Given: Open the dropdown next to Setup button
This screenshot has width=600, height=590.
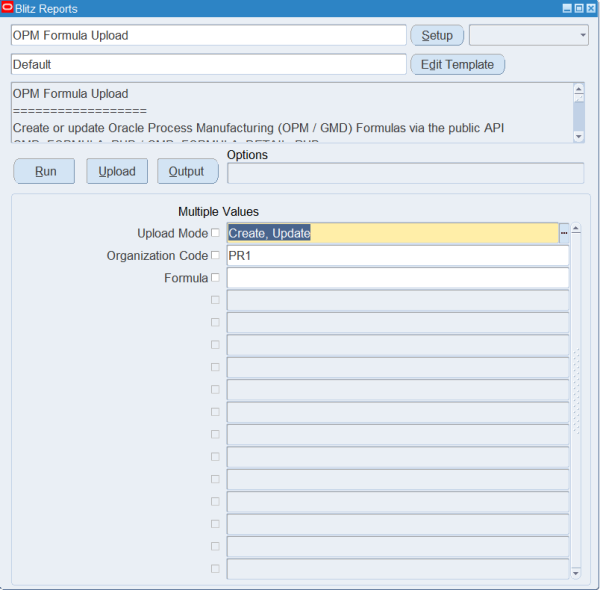Looking at the screenshot, I should tap(529, 35).
